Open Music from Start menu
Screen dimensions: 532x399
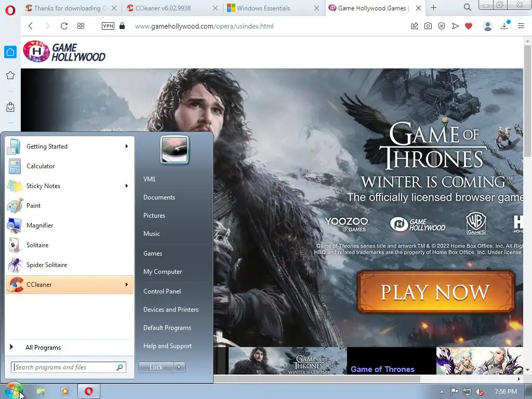[174, 233]
